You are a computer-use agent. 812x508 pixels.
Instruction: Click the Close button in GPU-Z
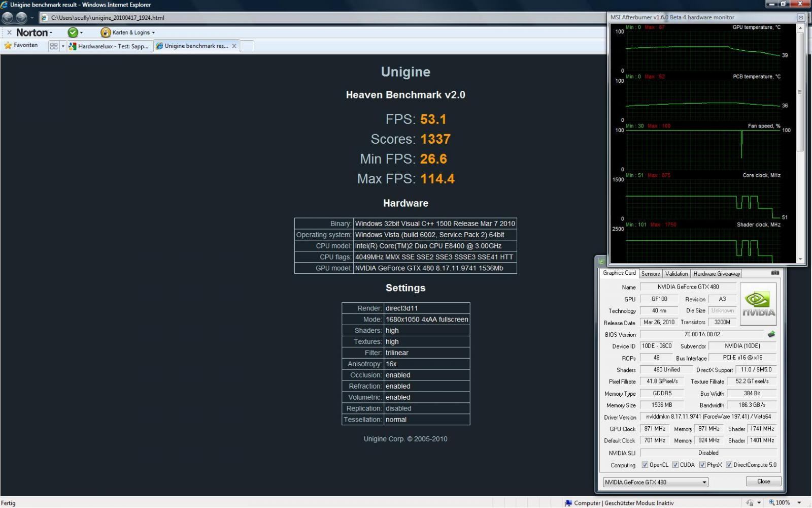(763, 482)
